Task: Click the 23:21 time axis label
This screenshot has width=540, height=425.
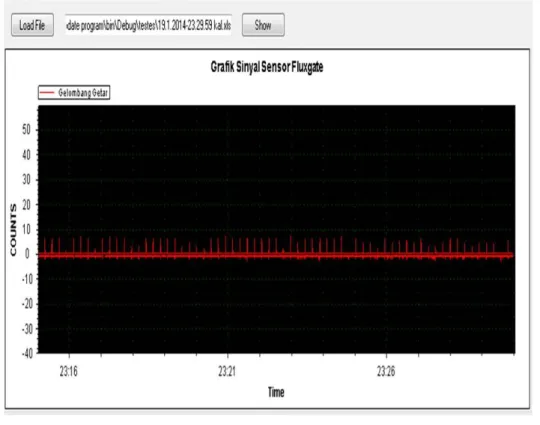Action: click(x=227, y=372)
